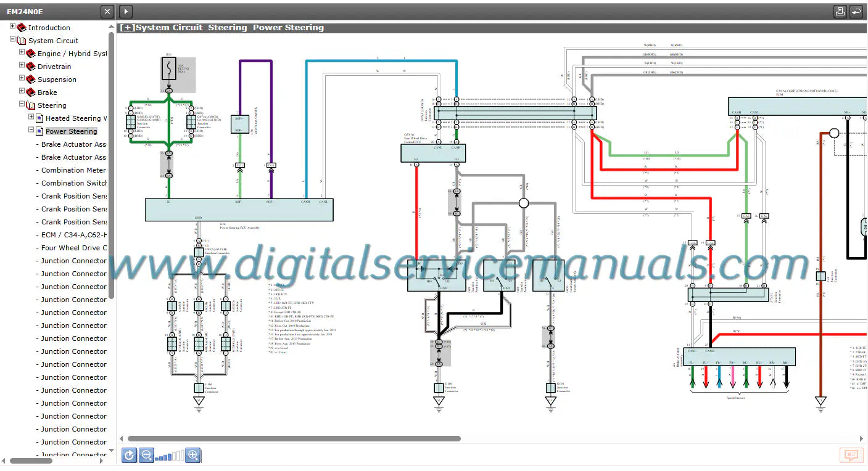Close the EM24N0E navigation panel
868x471 pixels.
coord(107,11)
